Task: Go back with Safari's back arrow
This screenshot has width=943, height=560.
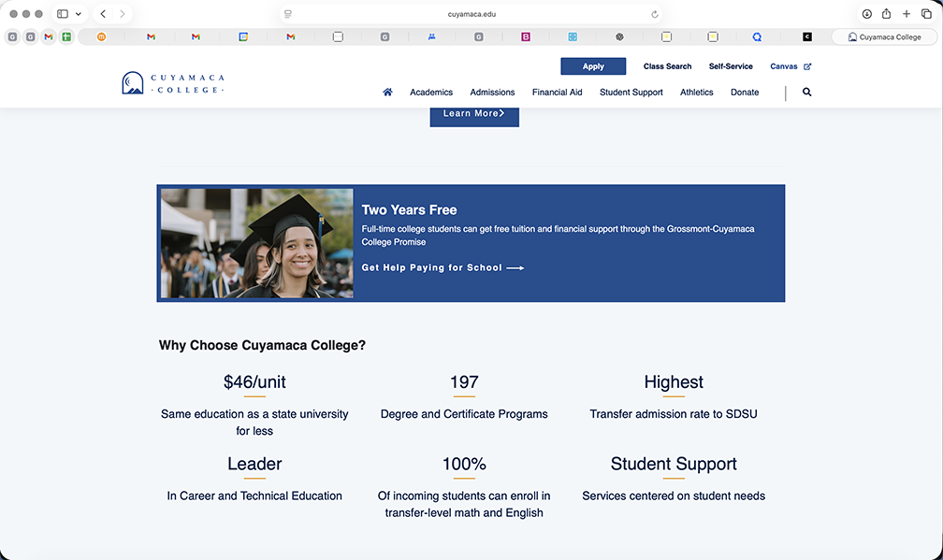Action: [x=103, y=14]
